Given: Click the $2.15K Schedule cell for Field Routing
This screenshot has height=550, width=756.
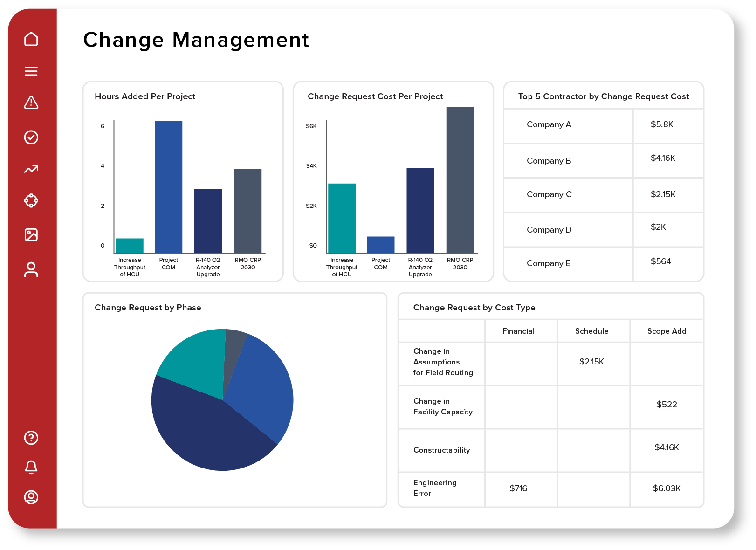Looking at the screenshot, I should click(592, 361).
